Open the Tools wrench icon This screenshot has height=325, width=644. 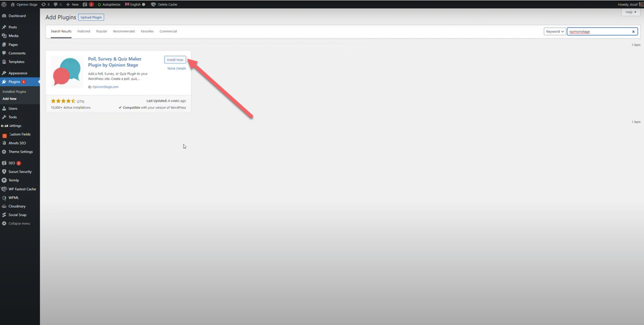click(4, 117)
